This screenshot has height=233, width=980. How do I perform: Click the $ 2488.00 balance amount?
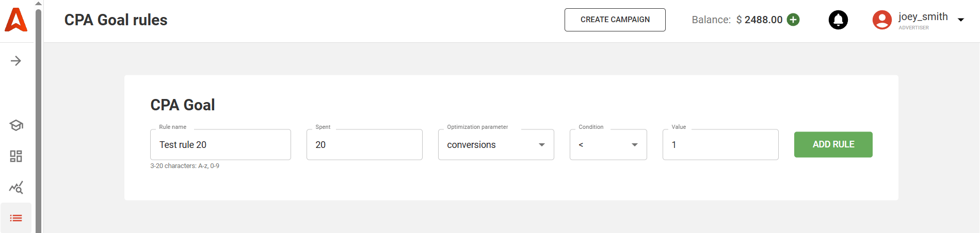click(x=759, y=20)
